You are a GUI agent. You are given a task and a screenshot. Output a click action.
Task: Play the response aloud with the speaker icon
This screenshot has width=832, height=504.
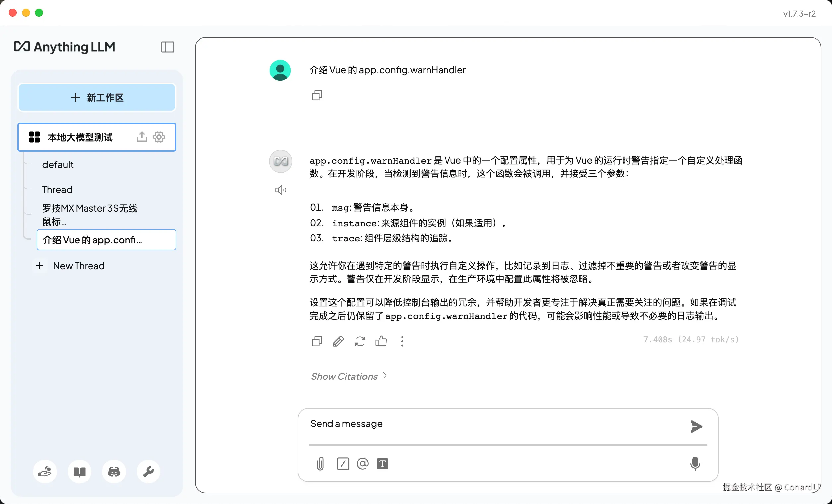tap(281, 190)
